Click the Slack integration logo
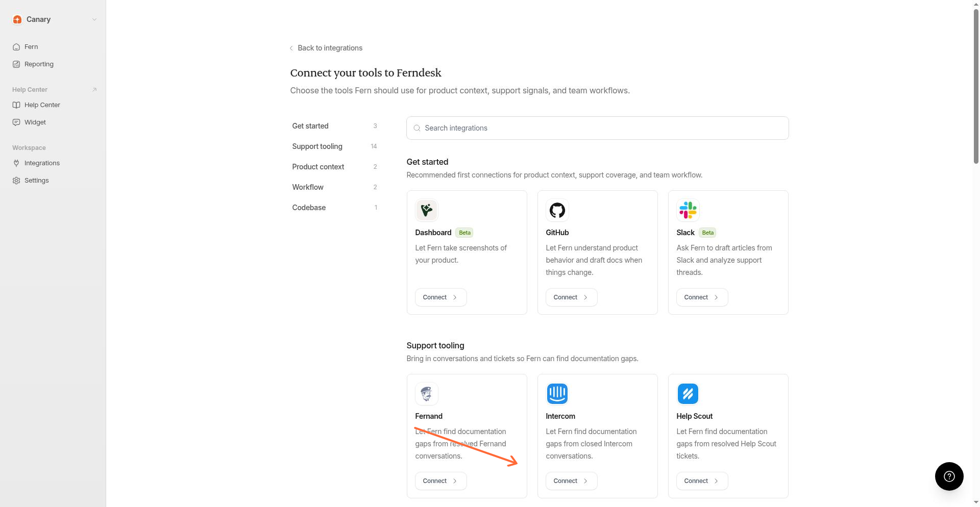The height and width of the screenshot is (507, 980). click(x=688, y=210)
